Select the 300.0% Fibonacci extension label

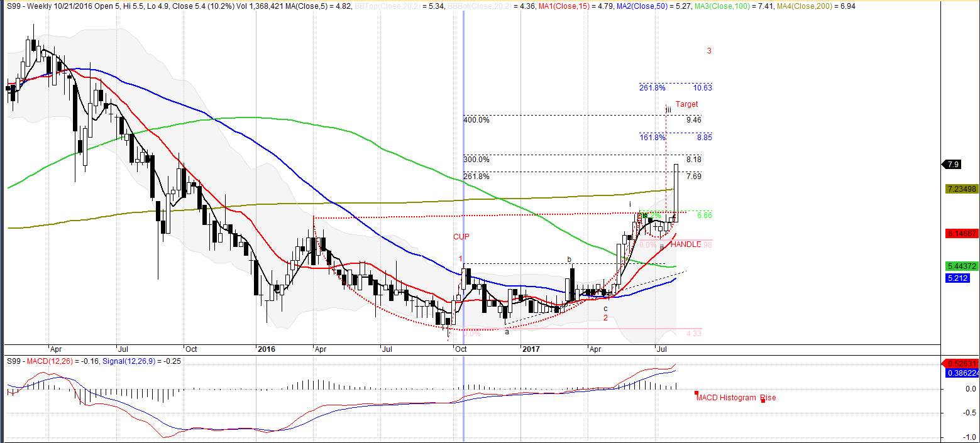pyautogui.click(x=476, y=160)
